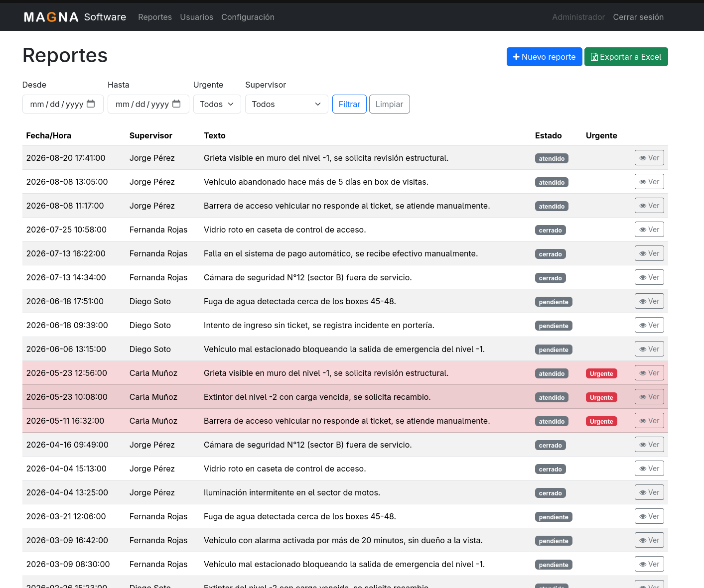The width and height of the screenshot is (704, 588).
Task: Click cerrado badge on 2026-04-16 09:49:00 row
Action: [x=550, y=445]
